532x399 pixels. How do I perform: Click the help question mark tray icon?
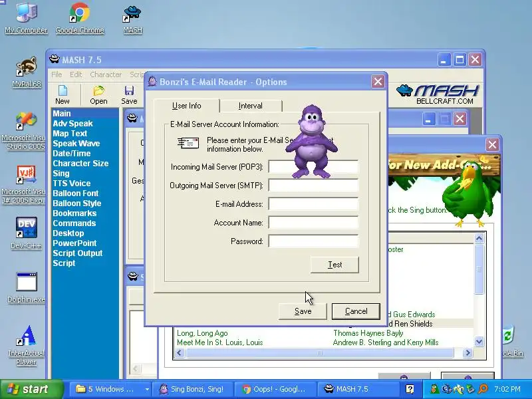[x=410, y=389]
